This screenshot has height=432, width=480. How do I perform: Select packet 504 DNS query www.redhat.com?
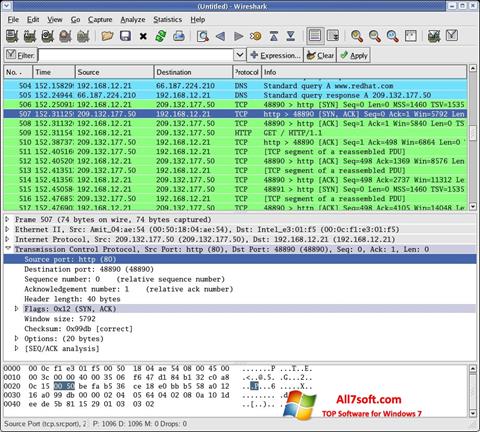pyautogui.click(x=235, y=86)
